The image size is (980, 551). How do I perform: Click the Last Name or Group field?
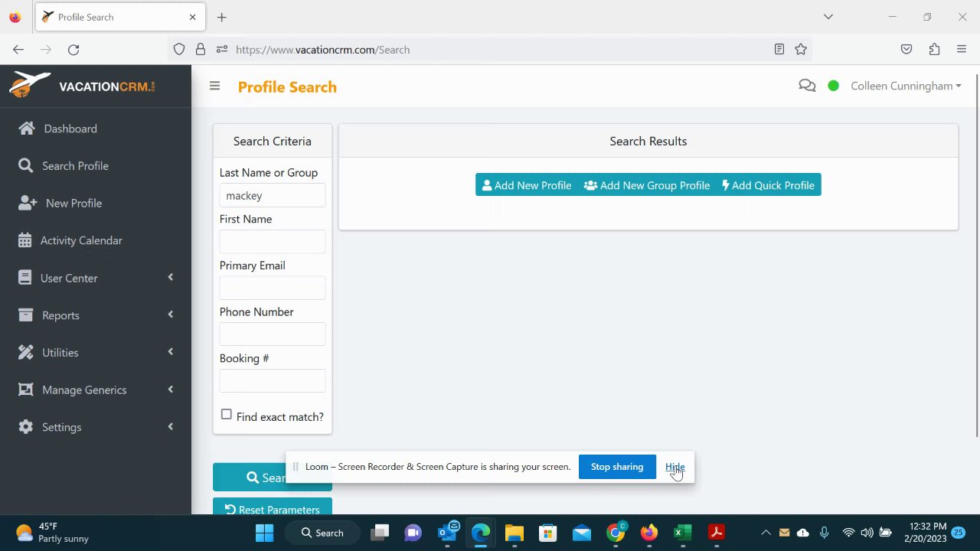273,196
